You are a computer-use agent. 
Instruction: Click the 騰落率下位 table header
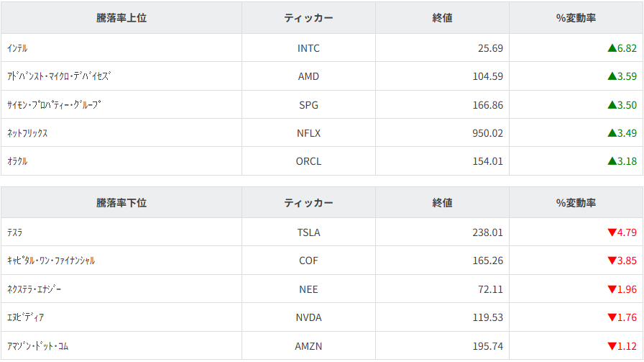point(121,203)
